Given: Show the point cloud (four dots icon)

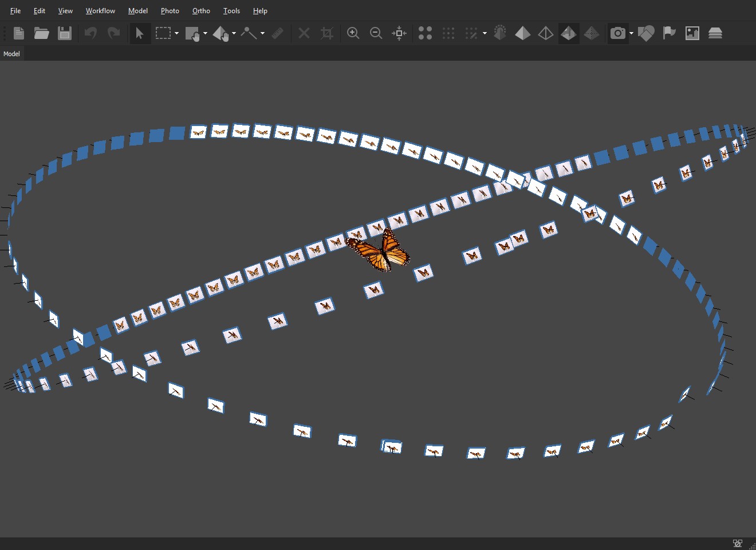Looking at the screenshot, I should point(425,33).
